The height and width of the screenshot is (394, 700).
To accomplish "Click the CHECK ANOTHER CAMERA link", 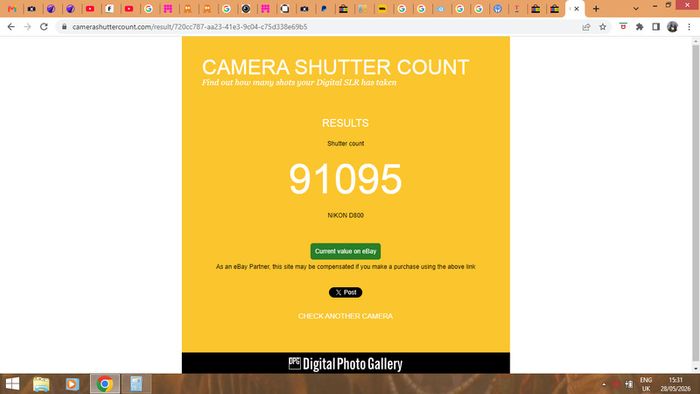I will coord(346,316).
